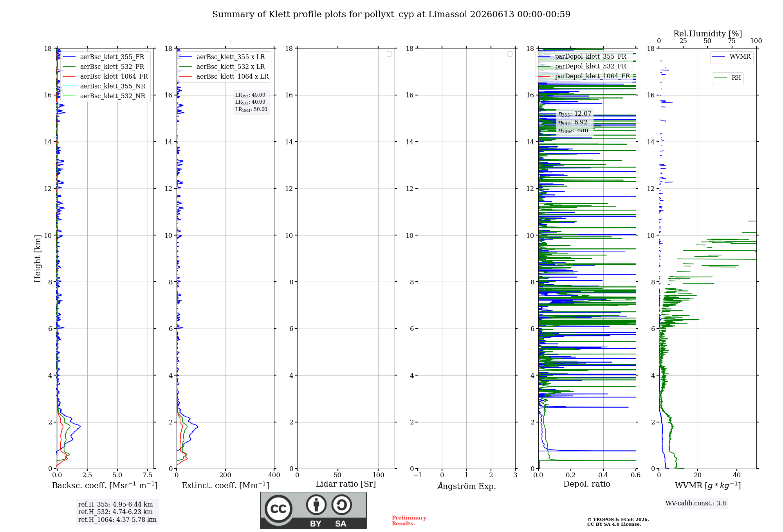Select aerBsc_klett_532_NR legend entry
The height and width of the screenshot is (532, 783).
tap(104, 96)
